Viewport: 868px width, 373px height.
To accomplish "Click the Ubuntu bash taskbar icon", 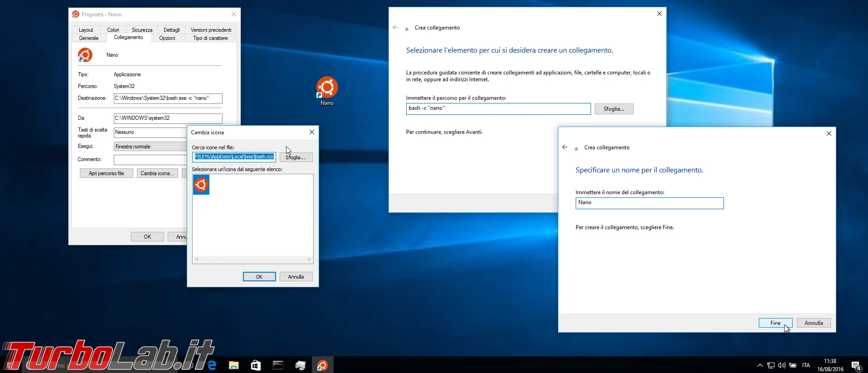I will pyautogui.click(x=322, y=365).
